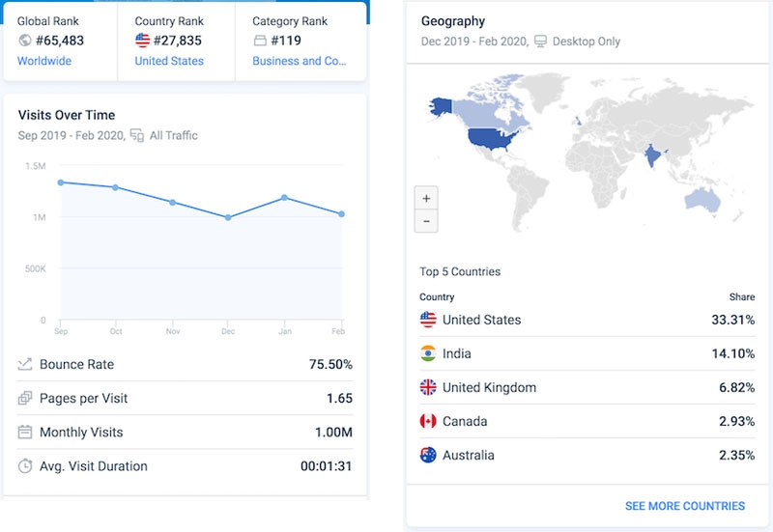The width and height of the screenshot is (773, 532).
Task: Click the category icon beside #119
Action: point(260,41)
